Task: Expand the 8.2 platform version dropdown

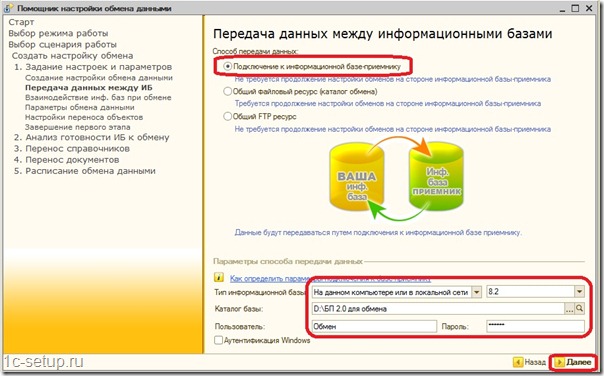Action: pyautogui.click(x=579, y=292)
